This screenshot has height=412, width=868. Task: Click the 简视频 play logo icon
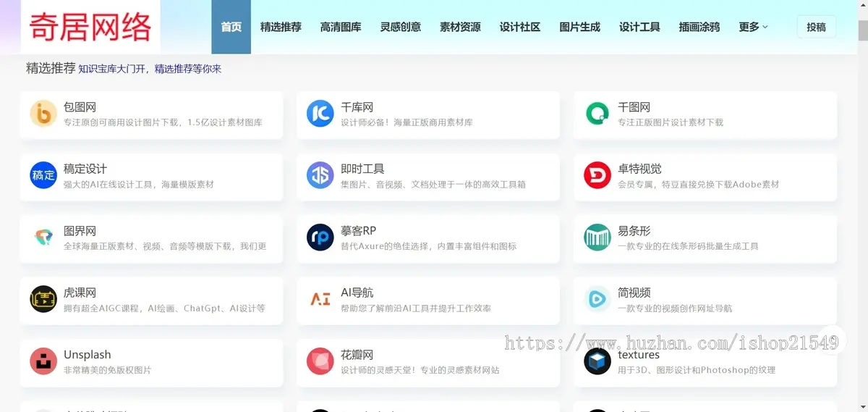pyautogui.click(x=597, y=299)
